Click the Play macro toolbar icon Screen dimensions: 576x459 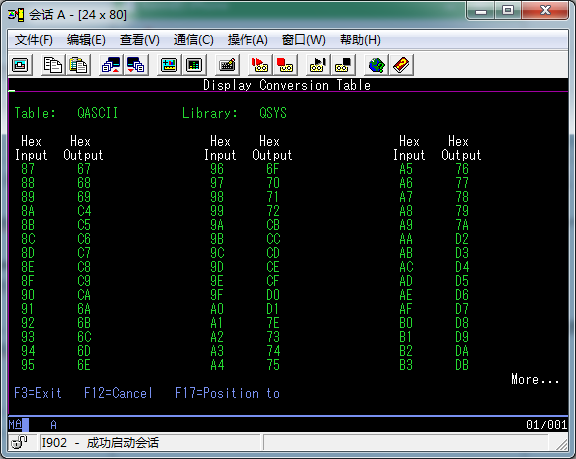317,65
